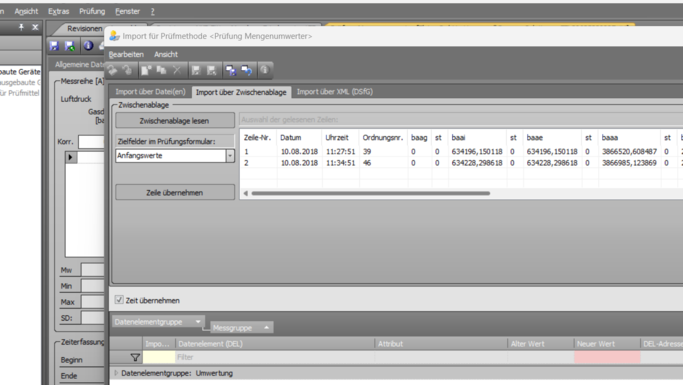Open the Ansicht menu in main window
683x385 pixels.
pyautogui.click(x=26, y=11)
